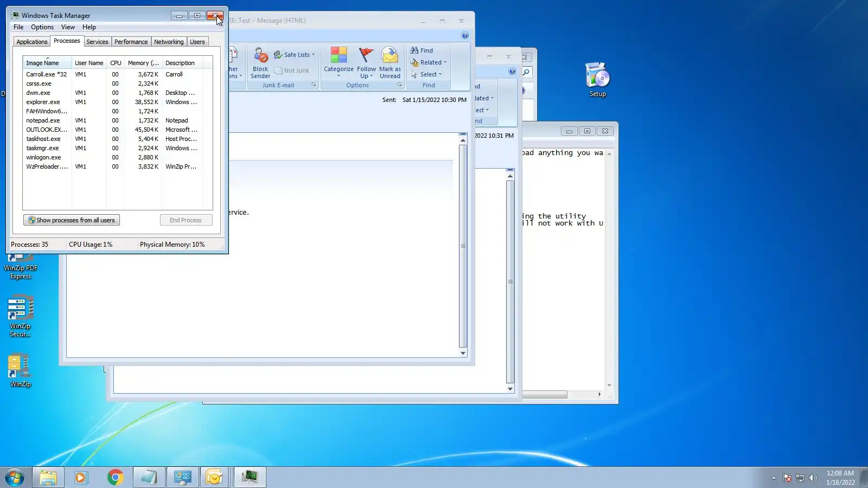Click the End Process button

coord(186,220)
